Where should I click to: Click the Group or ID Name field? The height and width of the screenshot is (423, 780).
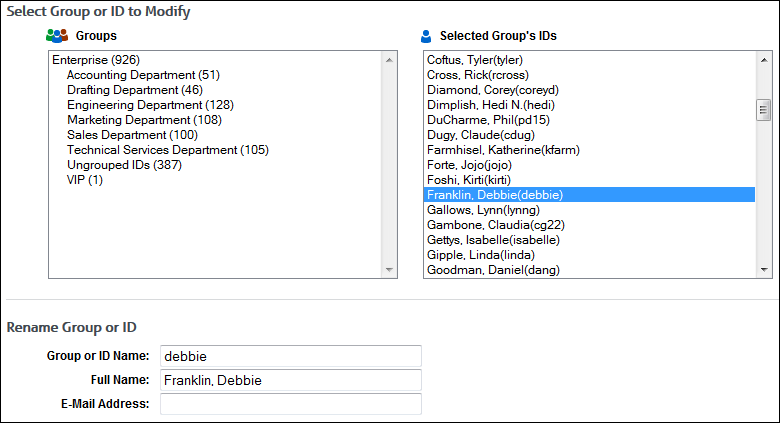point(290,356)
